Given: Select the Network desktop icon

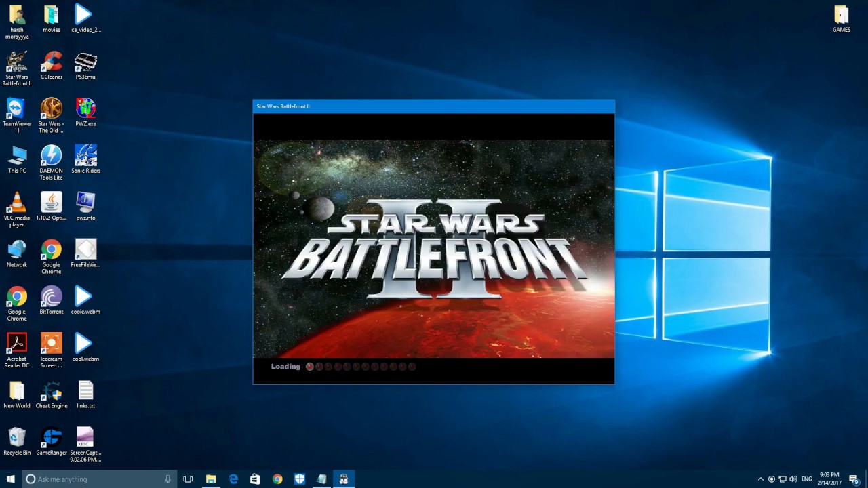Looking at the screenshot, I should (17, 253).
